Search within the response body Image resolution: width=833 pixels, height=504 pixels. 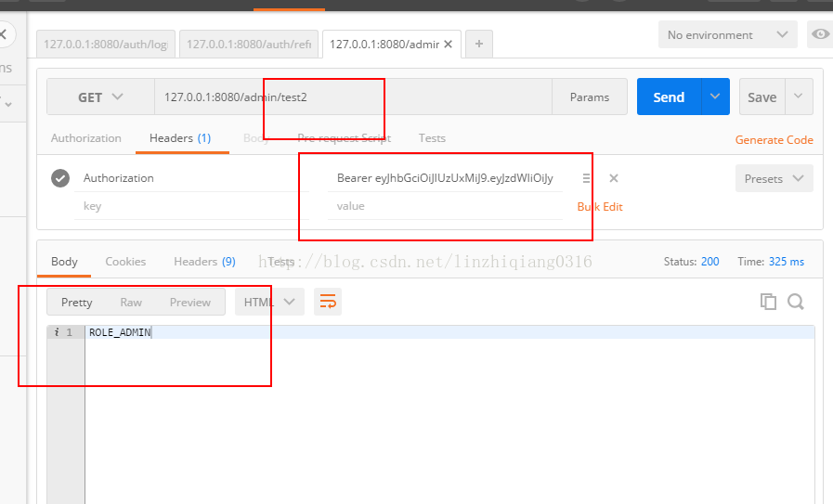point(796,302)
